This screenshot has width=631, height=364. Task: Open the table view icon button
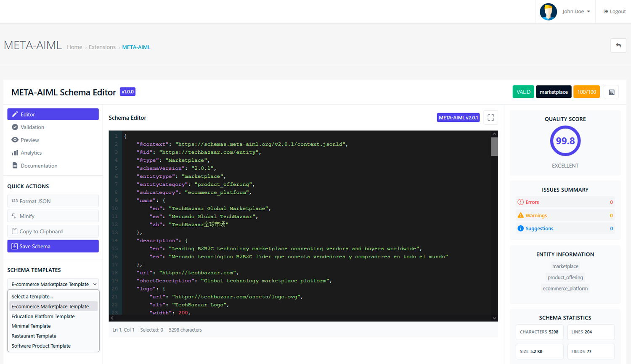coord(612,92)
